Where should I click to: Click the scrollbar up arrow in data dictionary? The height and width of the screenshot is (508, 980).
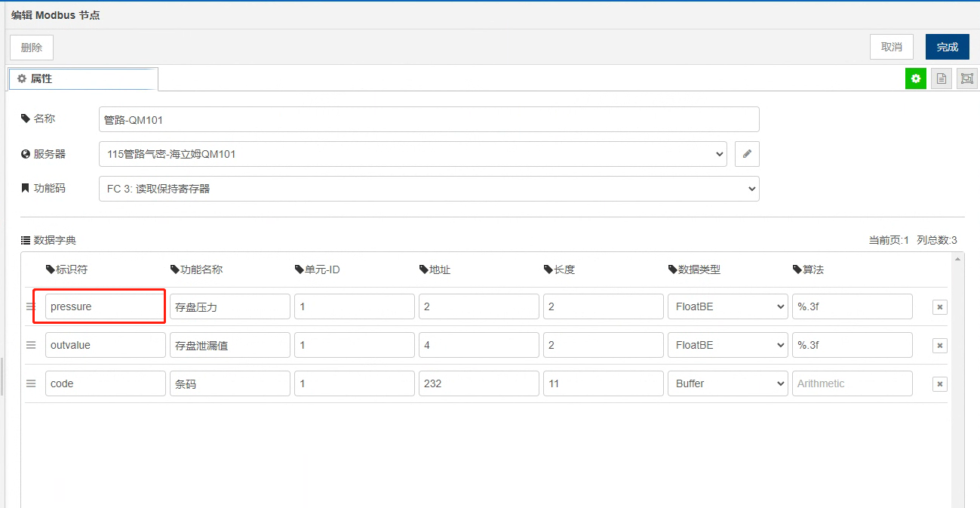958,259
